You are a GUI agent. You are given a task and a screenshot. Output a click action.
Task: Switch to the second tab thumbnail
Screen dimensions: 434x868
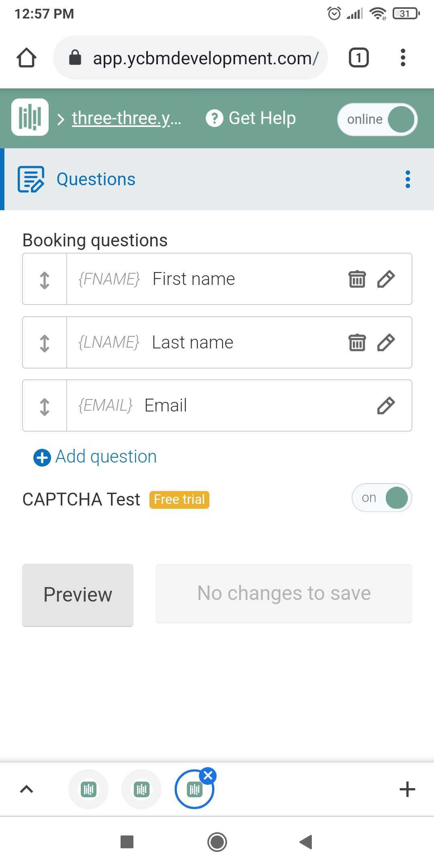[141, 790]
